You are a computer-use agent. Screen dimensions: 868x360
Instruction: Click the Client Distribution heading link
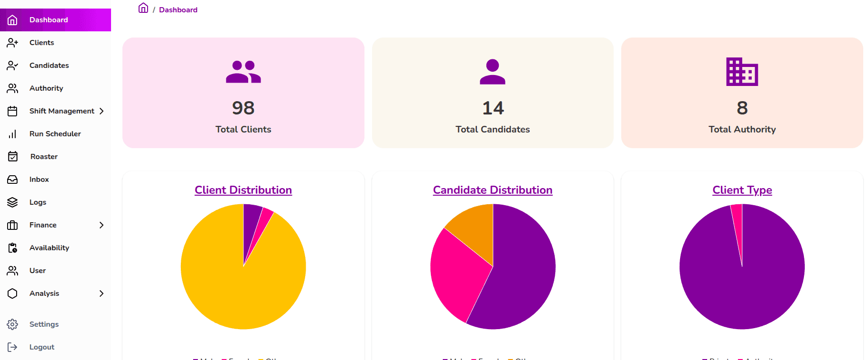[x=243, y=190]
